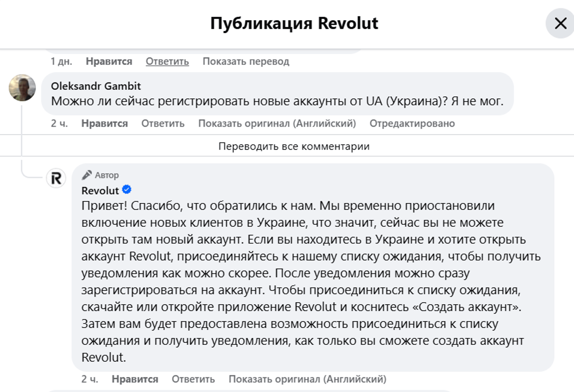This screenshot has height=392, width=574.
Task: Show original English of Revolut's reply
Action: pyautogui.click(x=307, y=379)
